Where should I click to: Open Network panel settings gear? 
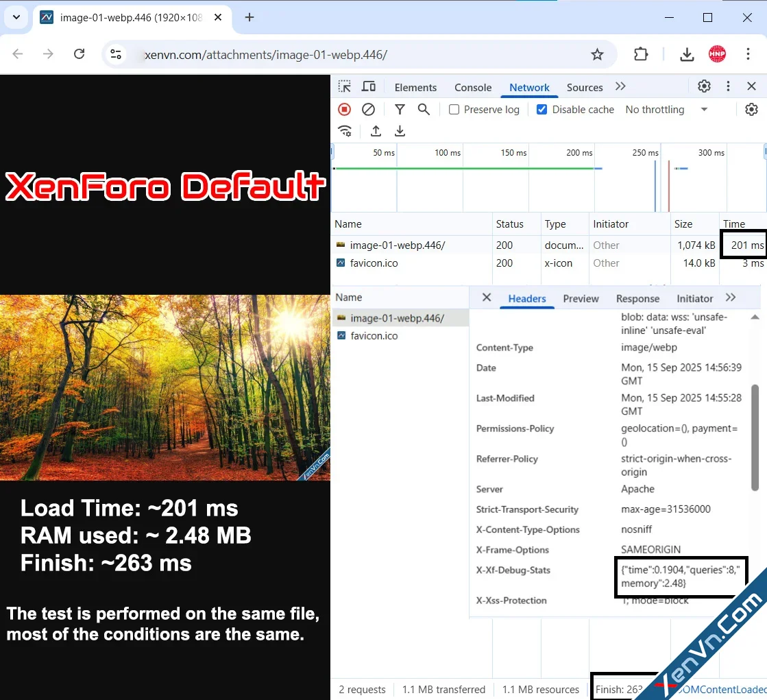point(751,110)
